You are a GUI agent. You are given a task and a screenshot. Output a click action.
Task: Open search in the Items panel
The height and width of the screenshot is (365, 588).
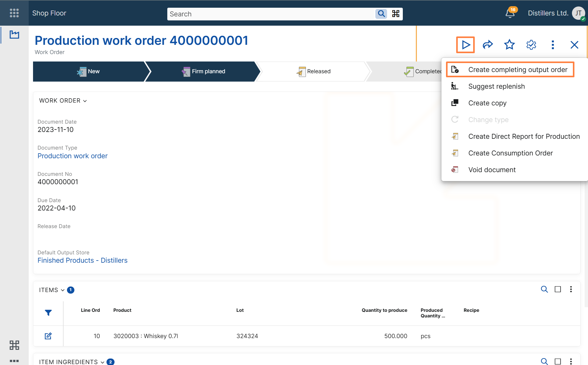click(544, 290)
